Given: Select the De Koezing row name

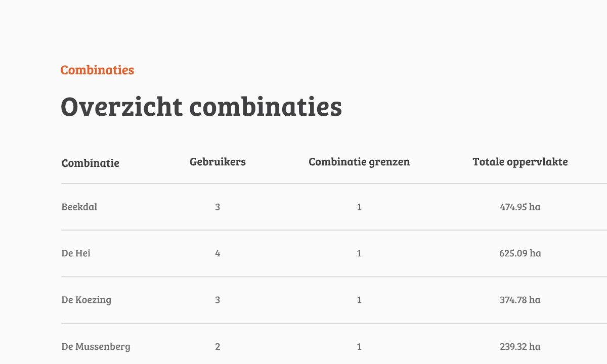Looking at the screenshot, I should (86, 300).
